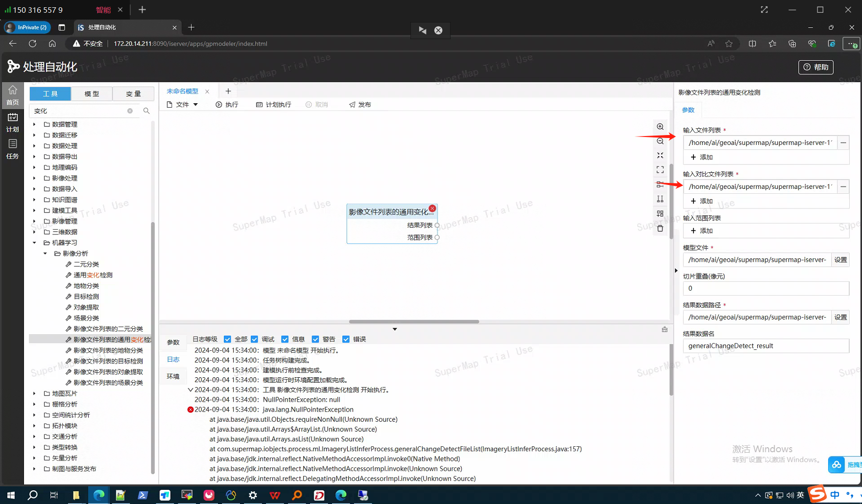The height and width of the screenshot is (504, 862).
Task: Click 添加 under 输入范围列表
Action: 701,230
